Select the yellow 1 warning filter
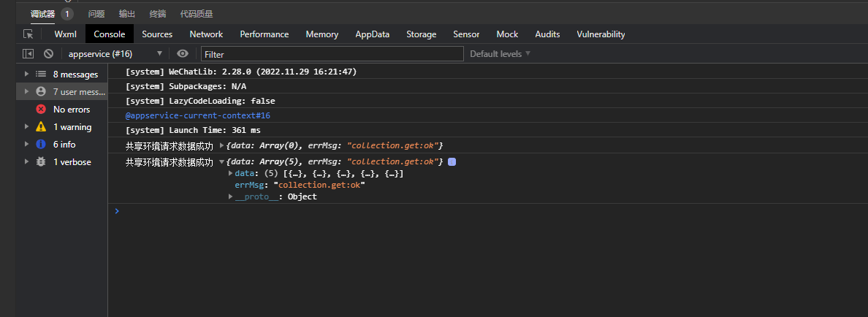 72,127
